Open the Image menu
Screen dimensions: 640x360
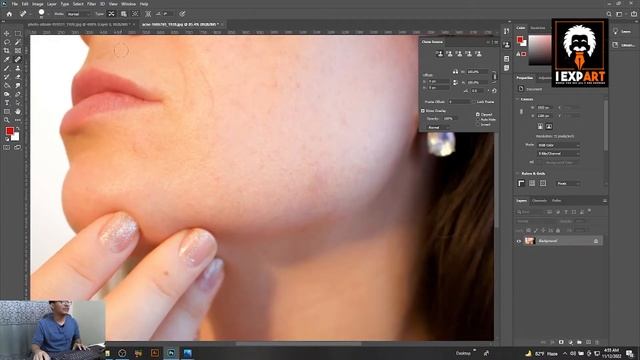click(x=38, y=4)
